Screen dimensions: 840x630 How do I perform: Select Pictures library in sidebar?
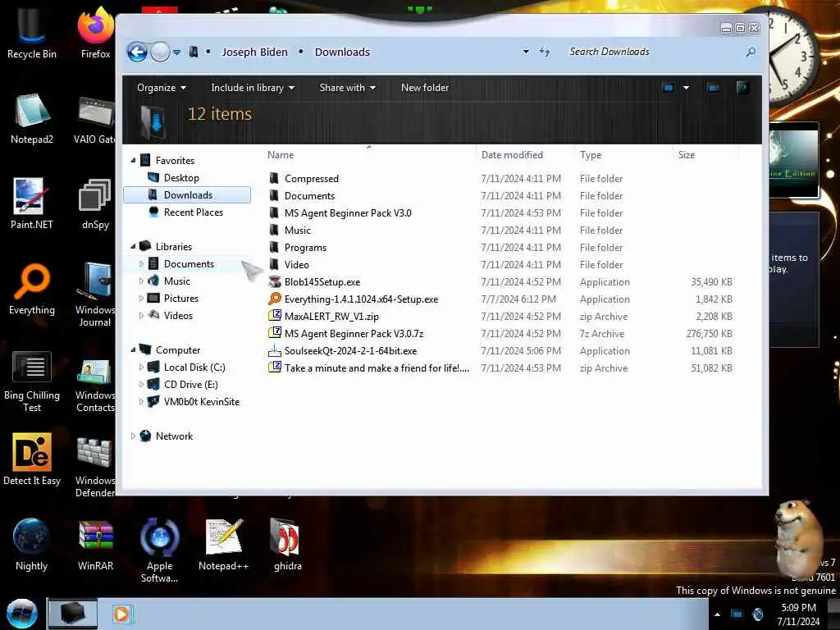181,299
